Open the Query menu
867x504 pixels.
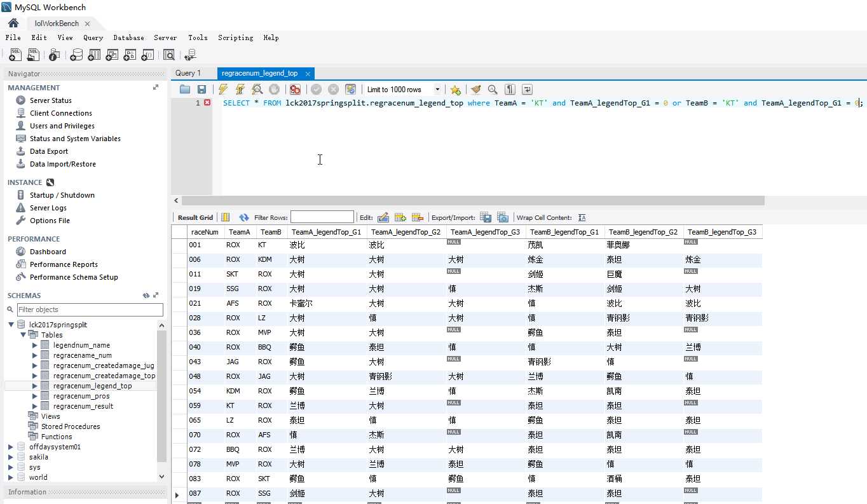point(93,37)
